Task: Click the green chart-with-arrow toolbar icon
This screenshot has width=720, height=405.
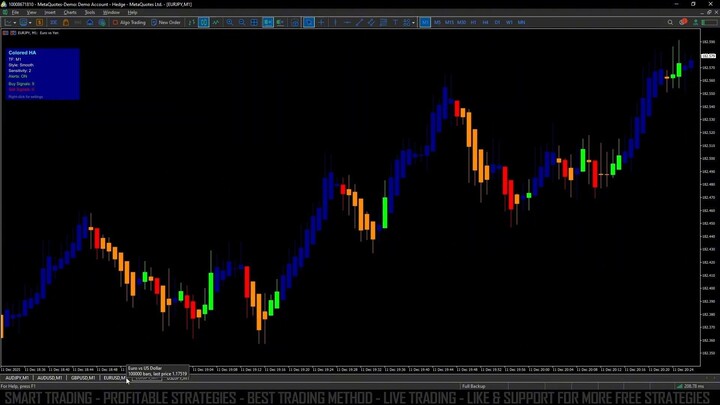Action: (x=280, y=22)
